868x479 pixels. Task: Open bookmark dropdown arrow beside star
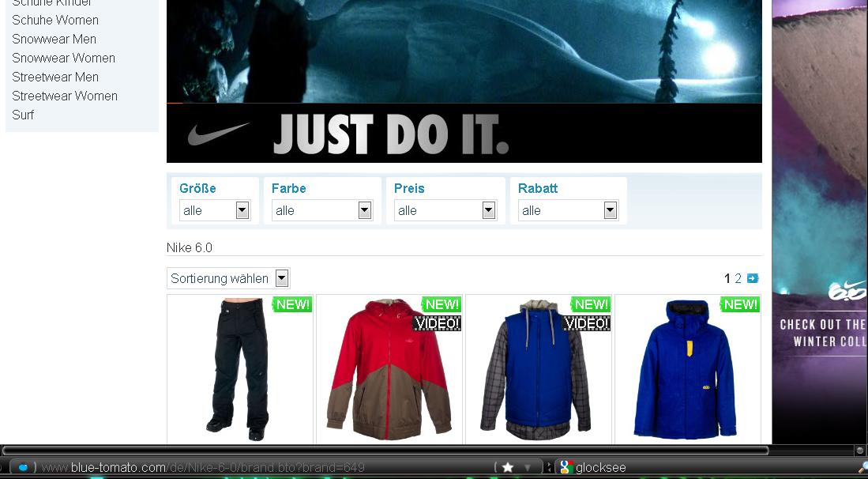point(527,468)
